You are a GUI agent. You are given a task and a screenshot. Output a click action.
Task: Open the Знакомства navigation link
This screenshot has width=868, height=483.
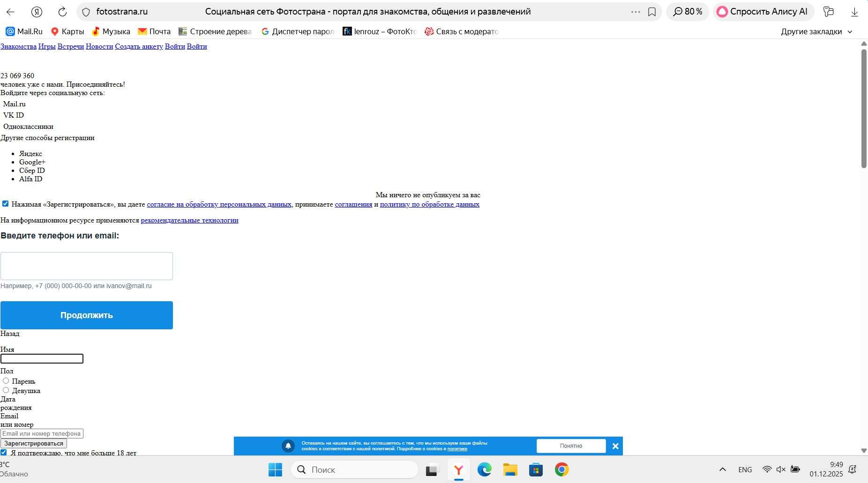pyautogui.click(x=18, y=46)
